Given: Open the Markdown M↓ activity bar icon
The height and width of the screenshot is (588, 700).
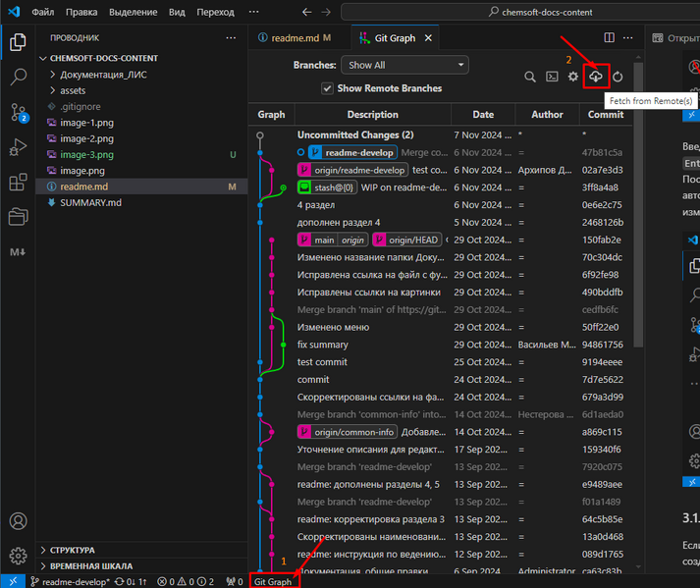Looking at the screenshot, I should [x=18, y=252].
